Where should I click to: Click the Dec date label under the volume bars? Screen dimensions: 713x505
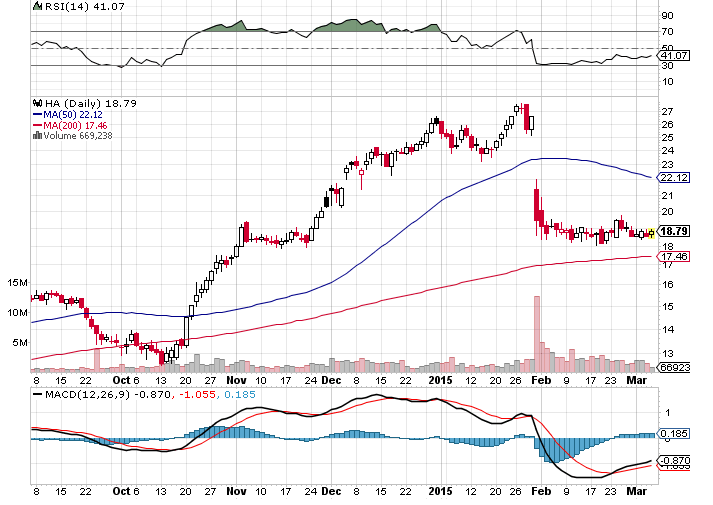pos(331,380)
